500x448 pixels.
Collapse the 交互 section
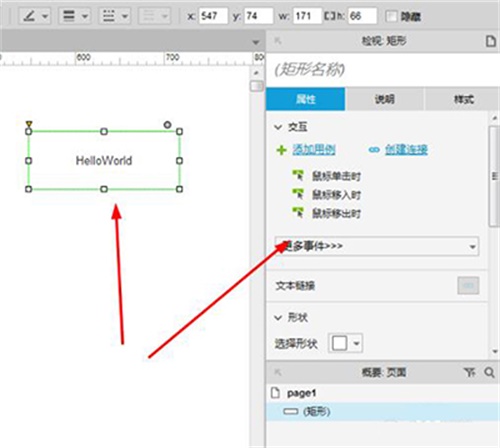click(278, 127)
